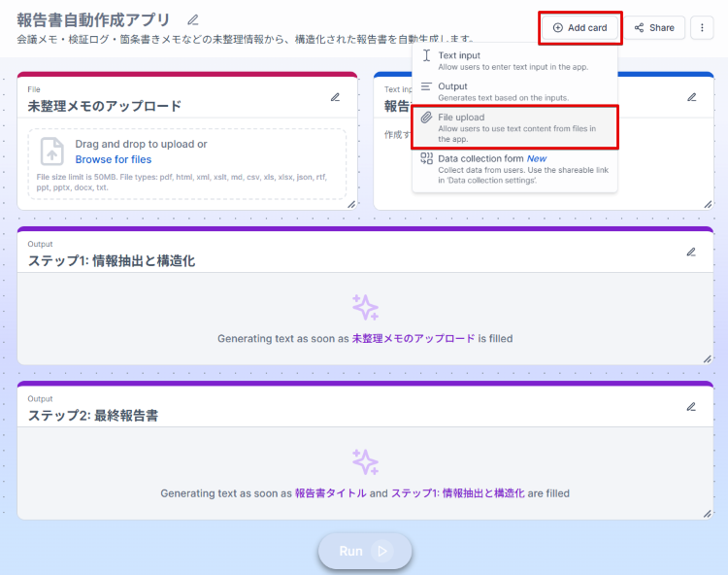Click resize handle of file upload card

pyautogui.click(x=352, y=204)
